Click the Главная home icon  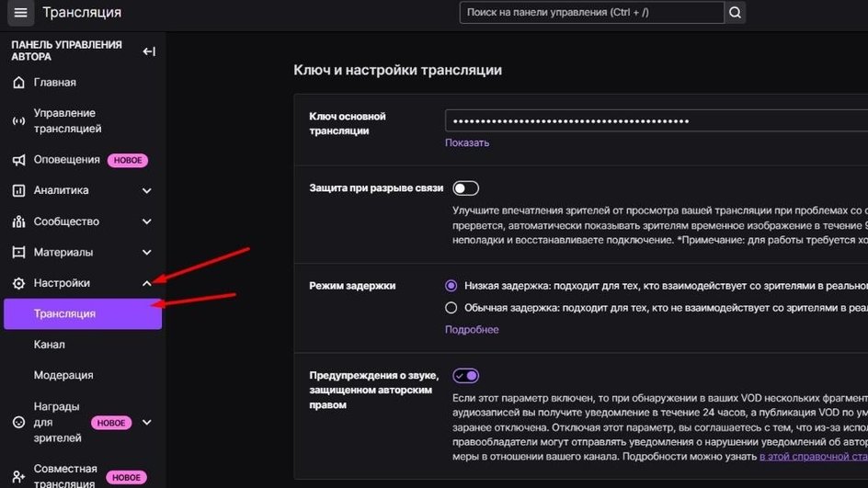pos(18,83)
